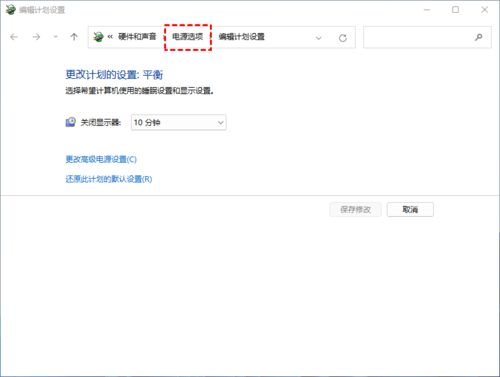Click the search magnifier icon
This screenshot has height=377, width=500.
(x=479, y=37)
